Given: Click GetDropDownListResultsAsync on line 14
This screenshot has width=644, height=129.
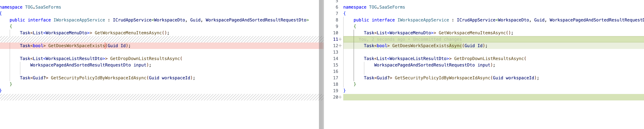Looking at the screenshot, I should (x=489, y=58).
